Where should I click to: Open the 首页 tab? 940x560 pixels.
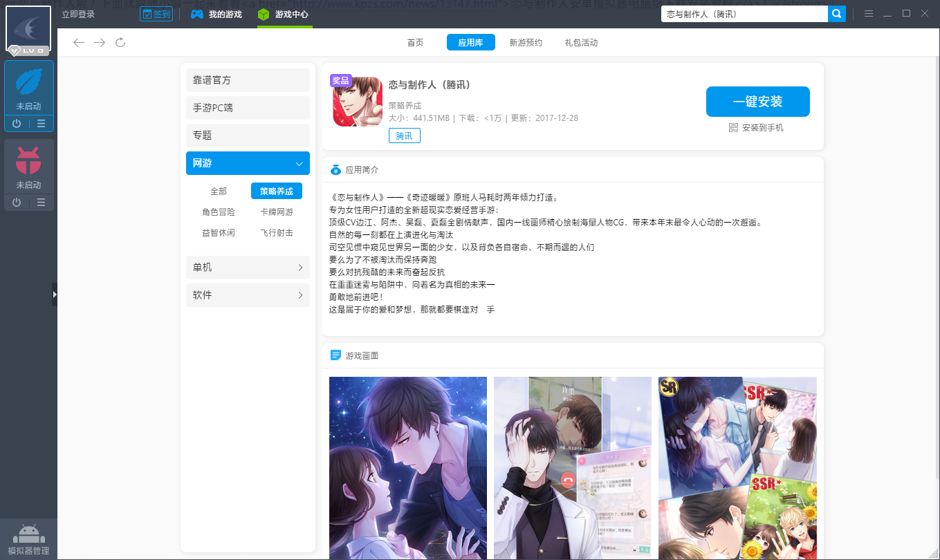click(x=415, y=43)
